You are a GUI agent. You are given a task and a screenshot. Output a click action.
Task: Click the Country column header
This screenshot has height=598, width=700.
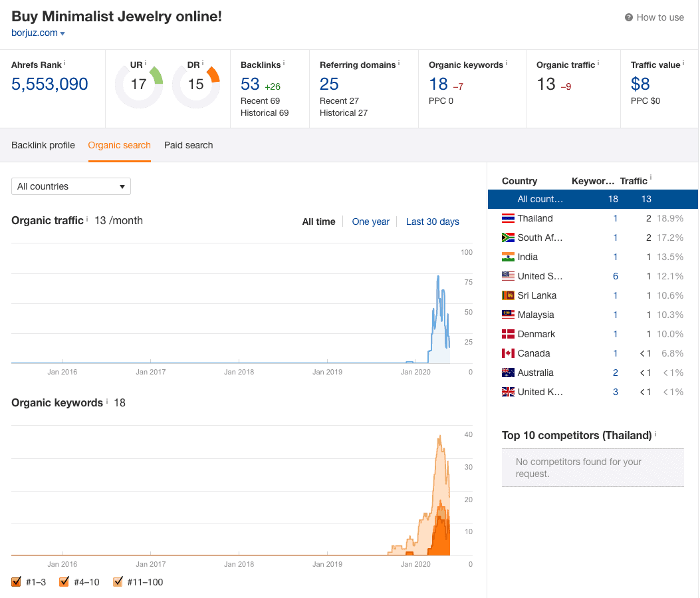(519, 181)
